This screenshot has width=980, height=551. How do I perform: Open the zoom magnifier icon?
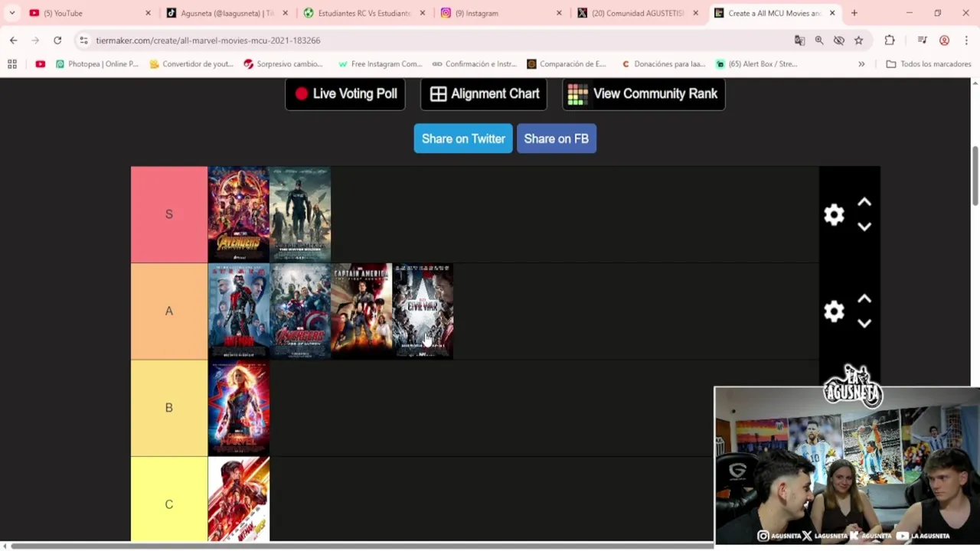[x=819, y=41]
